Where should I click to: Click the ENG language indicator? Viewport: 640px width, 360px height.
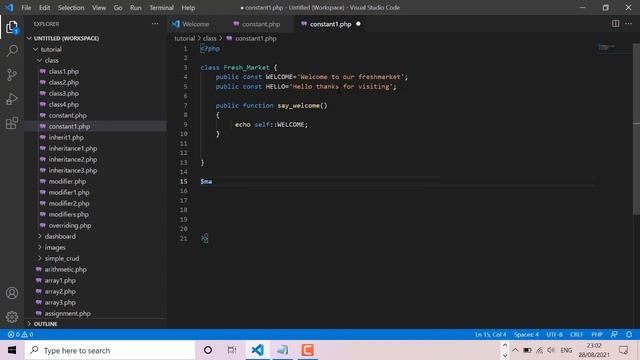click(566, 350)
